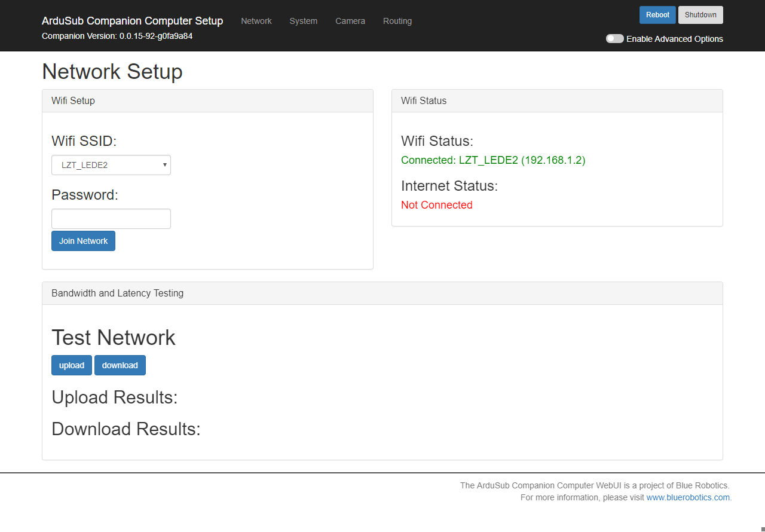Open the Camera settings tab

click(x=350, y=21)
